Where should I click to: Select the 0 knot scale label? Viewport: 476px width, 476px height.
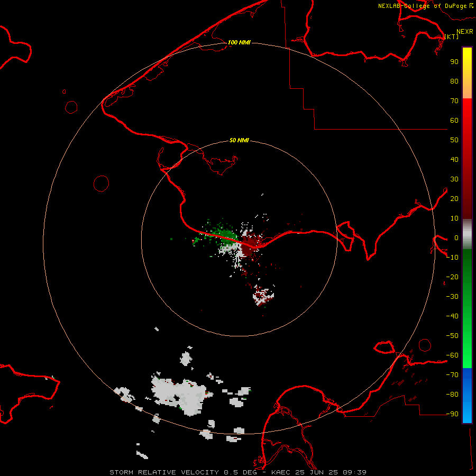click(456, 238)
